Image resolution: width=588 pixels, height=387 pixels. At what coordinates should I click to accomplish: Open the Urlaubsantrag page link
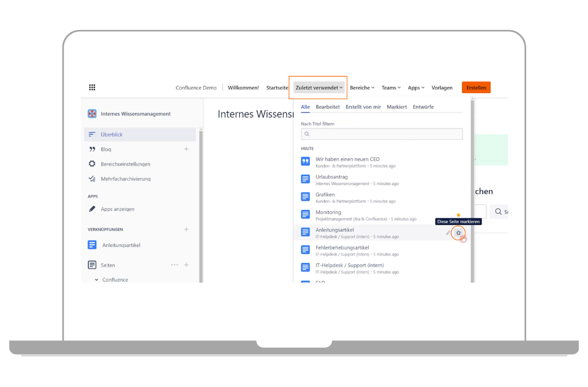tap(332, 177)
